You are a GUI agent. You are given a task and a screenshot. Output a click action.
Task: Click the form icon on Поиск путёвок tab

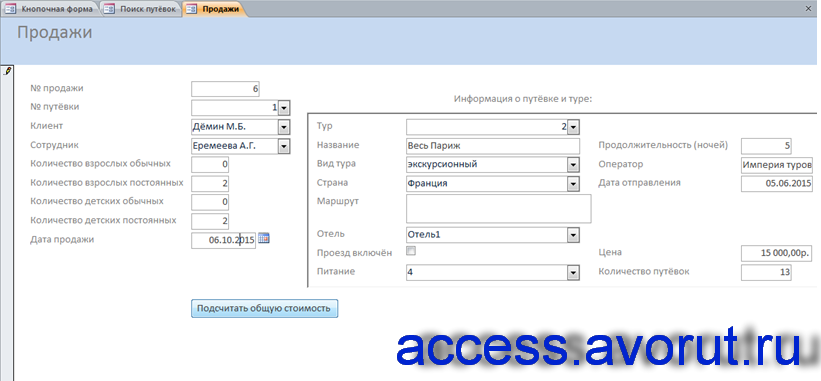coord(109,9)
